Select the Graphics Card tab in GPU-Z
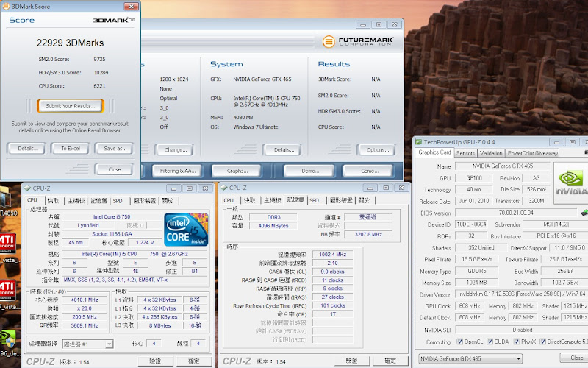This screenshot has height=368, width=588. pos(434,152)
